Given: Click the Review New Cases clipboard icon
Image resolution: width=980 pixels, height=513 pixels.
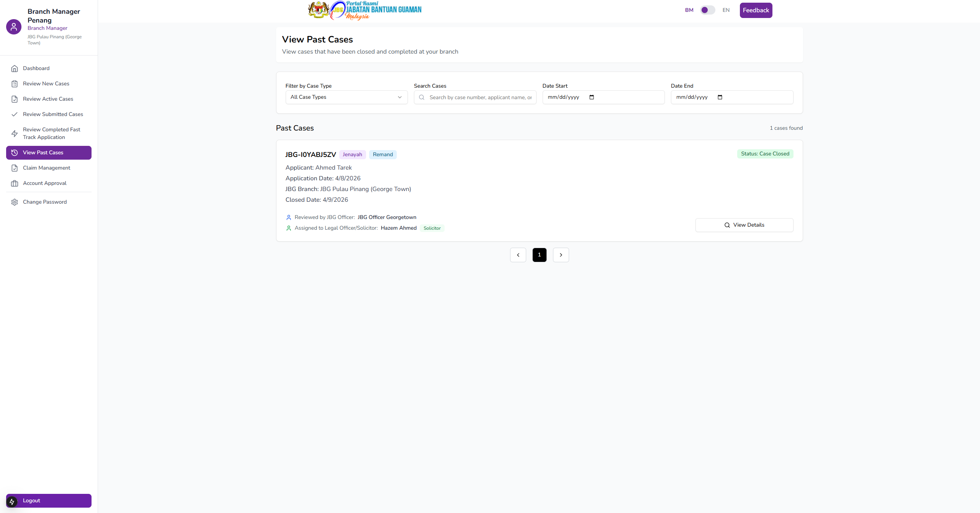Looking at the screenshot, I should (15, 84).
